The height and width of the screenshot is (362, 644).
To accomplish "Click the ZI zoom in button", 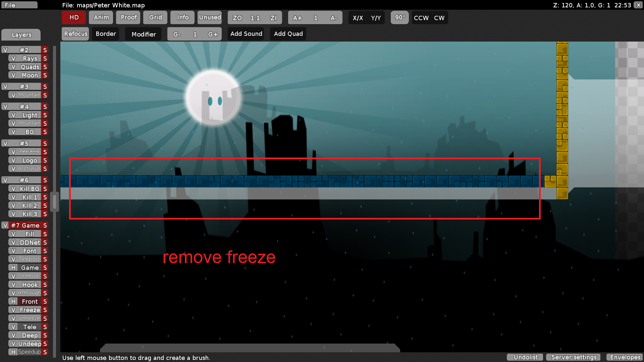I will tap(273, 18).
